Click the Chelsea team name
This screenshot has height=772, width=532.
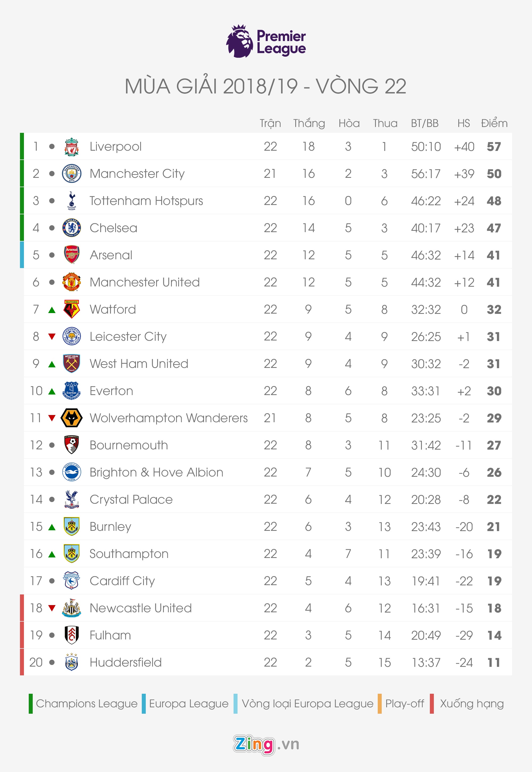pos(113,228)
